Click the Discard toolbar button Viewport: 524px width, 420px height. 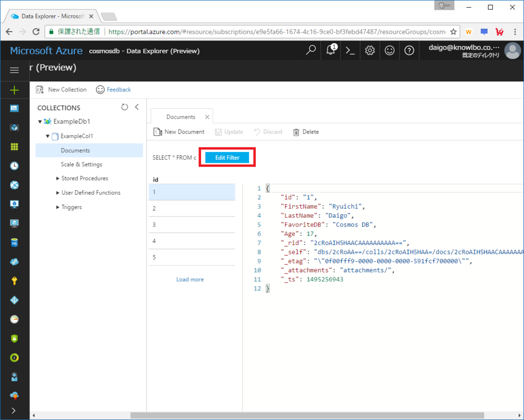pyautogui.click(x=268, y=132)
